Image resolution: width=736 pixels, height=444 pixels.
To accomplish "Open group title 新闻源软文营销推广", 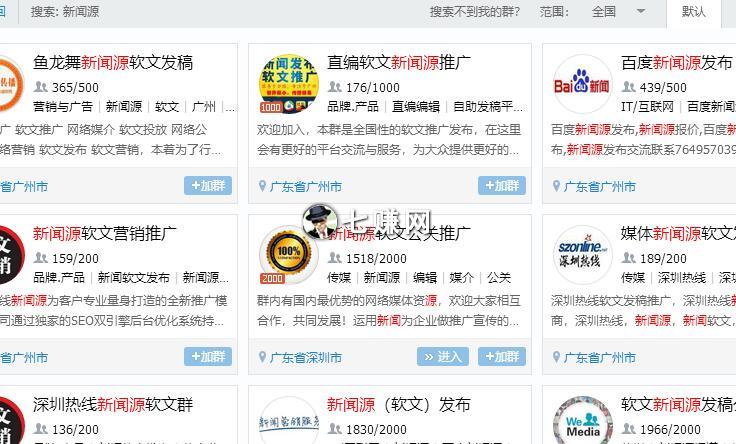I will (105, 233).
